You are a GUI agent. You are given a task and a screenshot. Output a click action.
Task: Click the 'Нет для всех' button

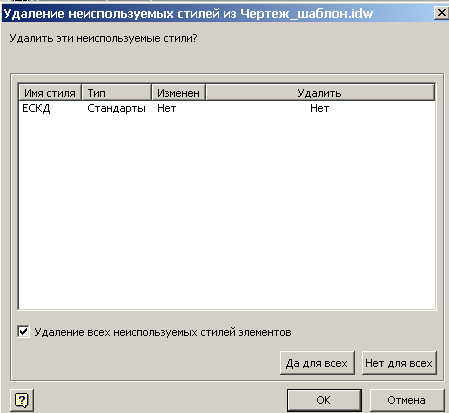pos(399,363)
